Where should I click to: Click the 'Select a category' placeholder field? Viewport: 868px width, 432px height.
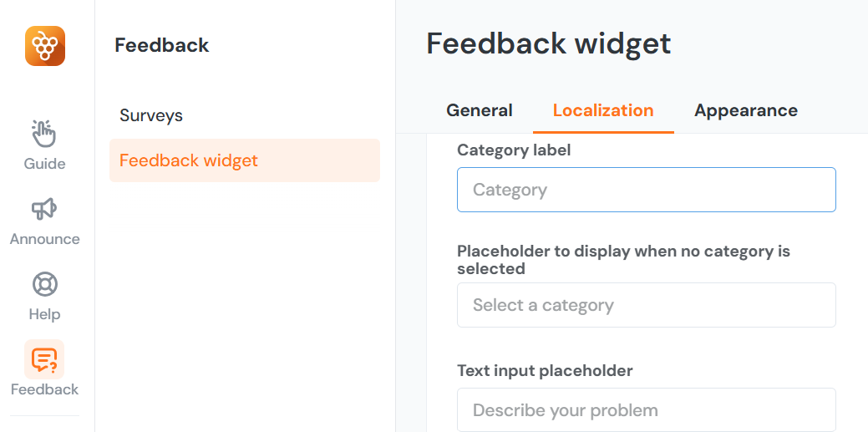(646, 305)
